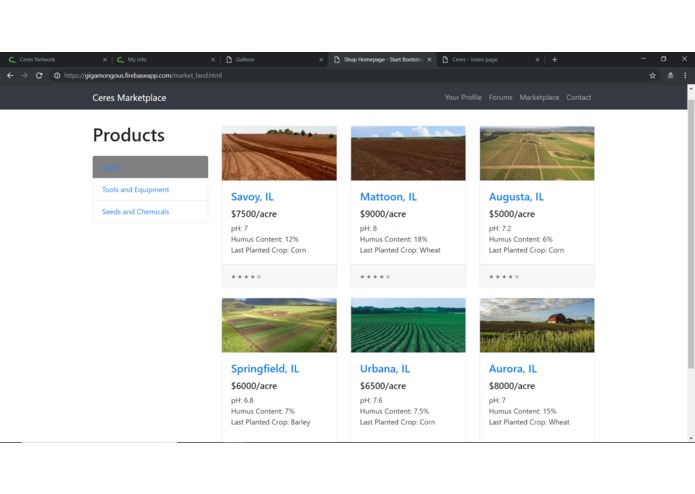Reload the page with the refresh icon

pos(39,76)
